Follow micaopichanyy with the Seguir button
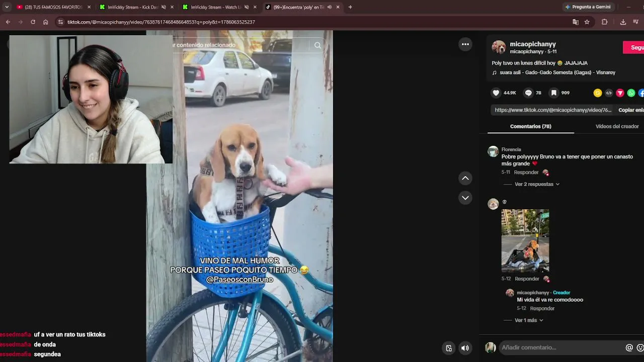 (634, 47)
